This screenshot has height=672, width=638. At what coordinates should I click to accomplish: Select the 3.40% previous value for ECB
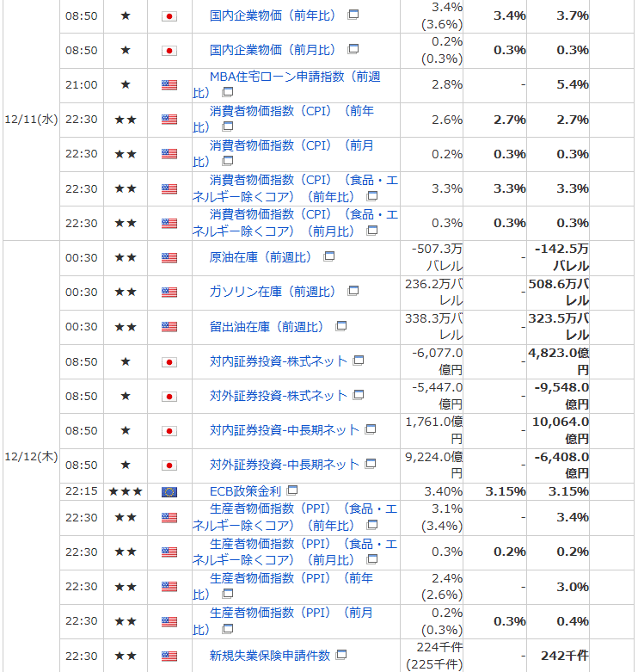pyautogui.click(x=443, y=491)
